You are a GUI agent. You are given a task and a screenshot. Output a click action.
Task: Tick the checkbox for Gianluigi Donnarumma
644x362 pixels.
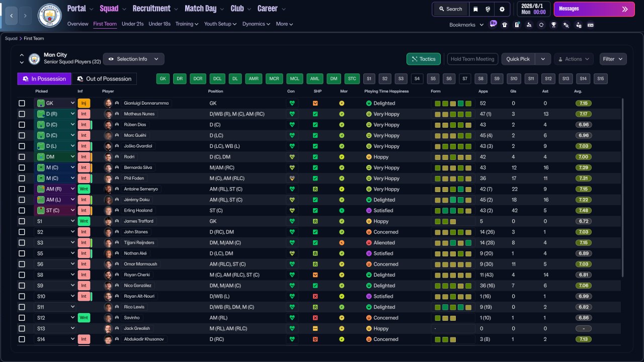22,103
